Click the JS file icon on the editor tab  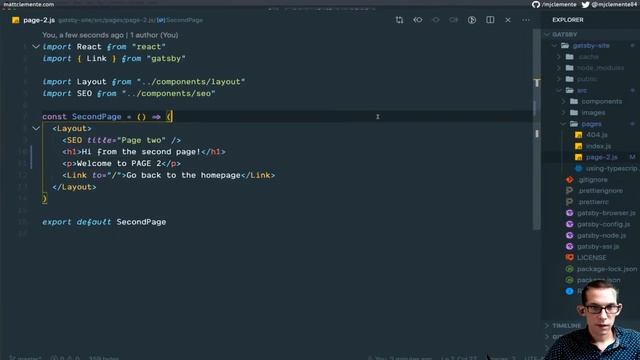[16, 20]
